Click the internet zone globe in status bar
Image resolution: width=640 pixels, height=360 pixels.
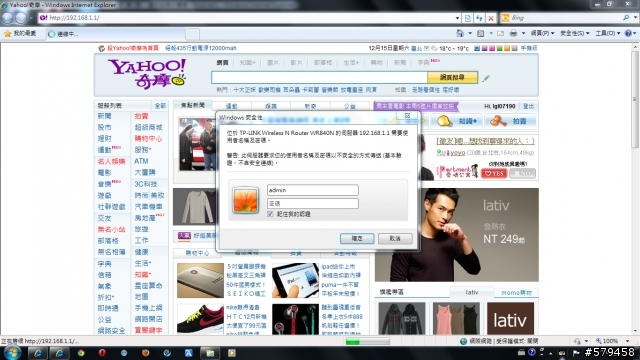click(x=463, y=341)
